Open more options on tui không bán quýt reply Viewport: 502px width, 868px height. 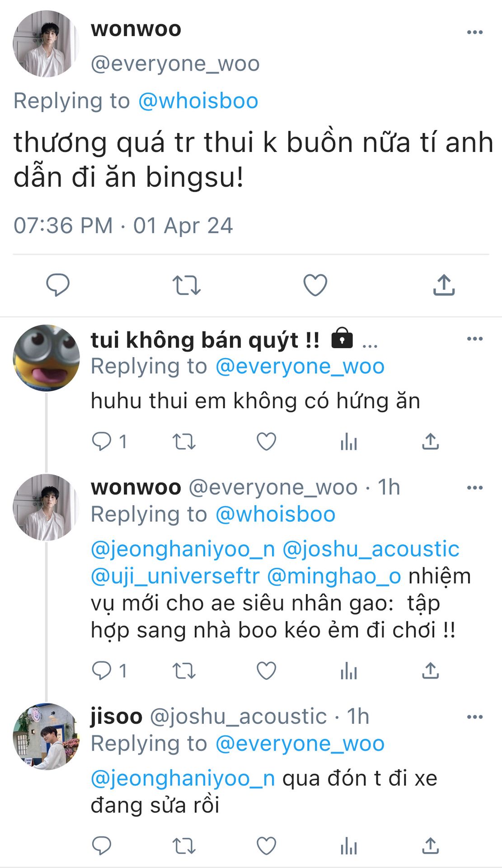point(474,339)
